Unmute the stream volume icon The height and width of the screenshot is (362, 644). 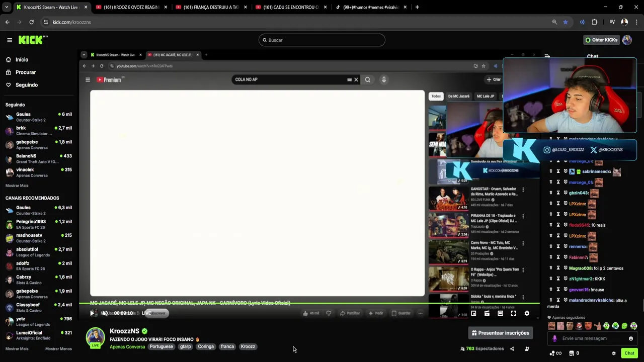coord(105,313)
